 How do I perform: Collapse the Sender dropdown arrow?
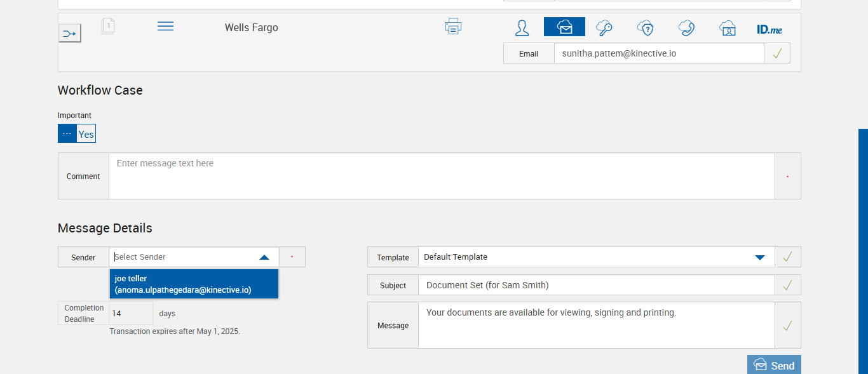[x=264, y=257]
